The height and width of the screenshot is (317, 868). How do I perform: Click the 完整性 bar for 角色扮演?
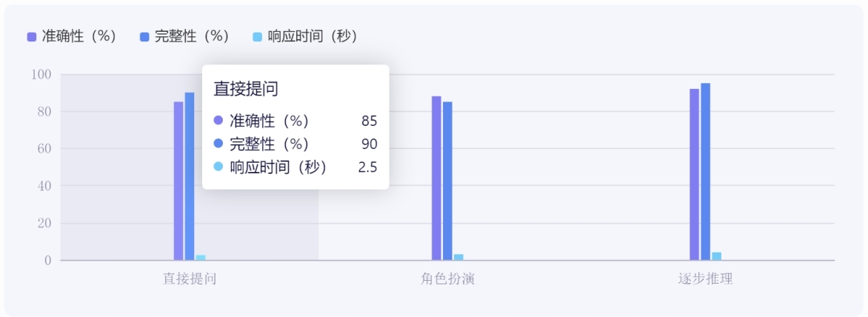(x=447, y=181)
